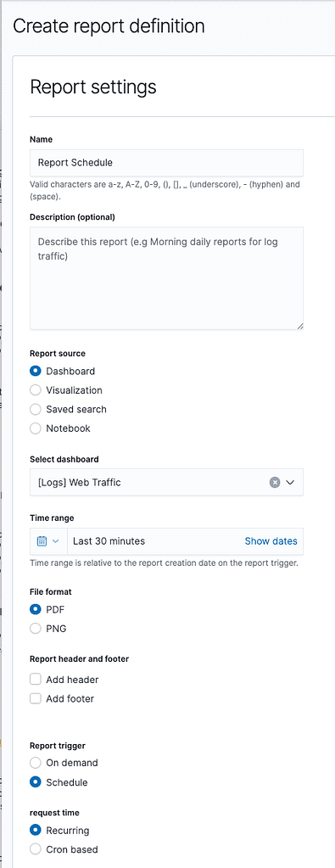Click the Report trigger label

pyautogui.click(x=58, y=745)
